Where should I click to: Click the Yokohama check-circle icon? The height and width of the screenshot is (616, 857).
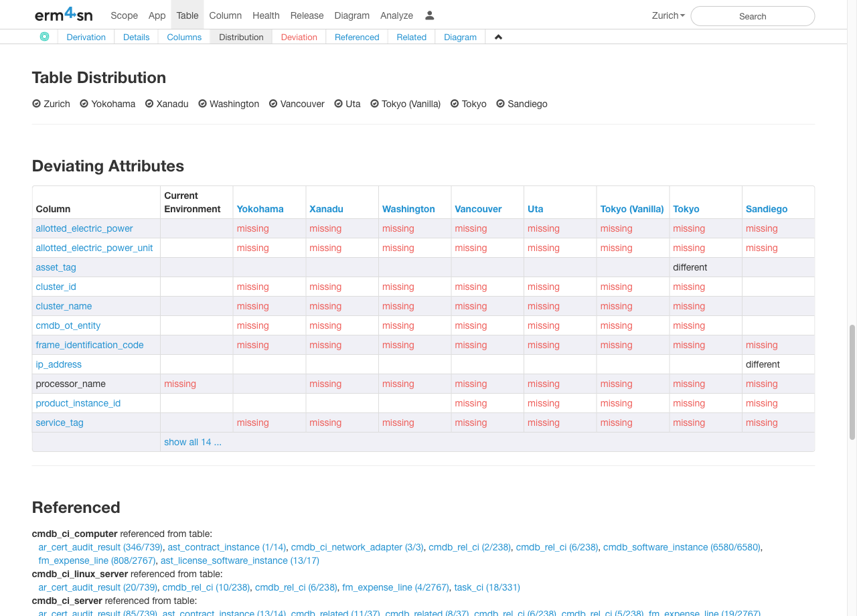(x=84, y=104)
